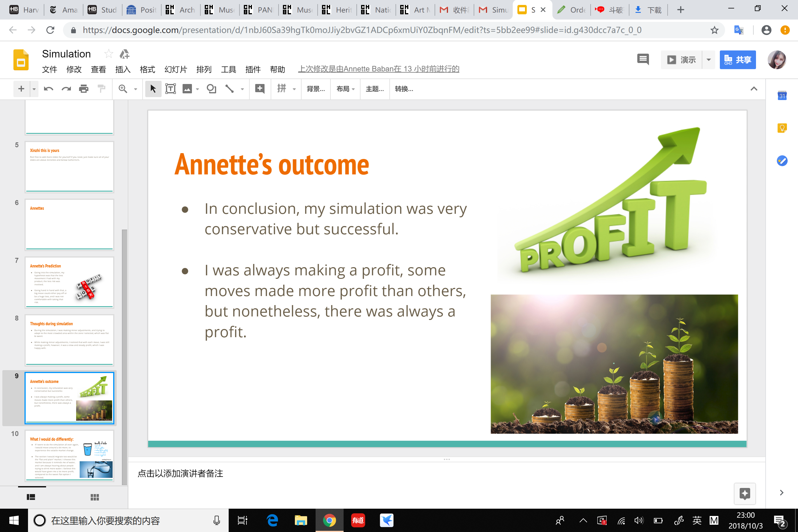The height and width of the screenshot is (532, 798).
Task: Open the last edit by Annette Baban link
Action: [x=379, y=69]
